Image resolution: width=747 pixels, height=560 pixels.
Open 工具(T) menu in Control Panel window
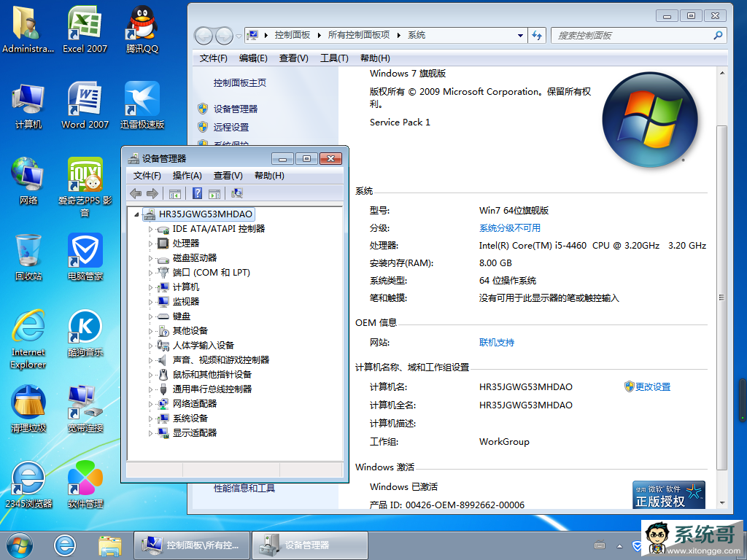[334, 58]
